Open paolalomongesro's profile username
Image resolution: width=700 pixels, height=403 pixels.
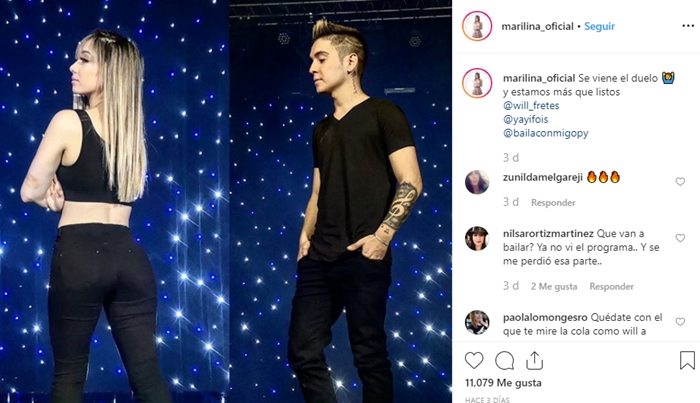[545, 318]
